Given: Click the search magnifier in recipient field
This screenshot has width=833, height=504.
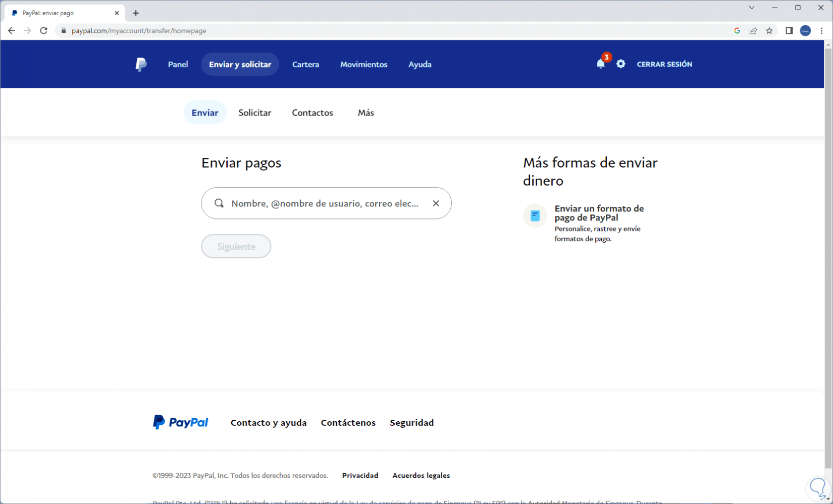Looking at the screenshot, I should (x=219, y=203).
